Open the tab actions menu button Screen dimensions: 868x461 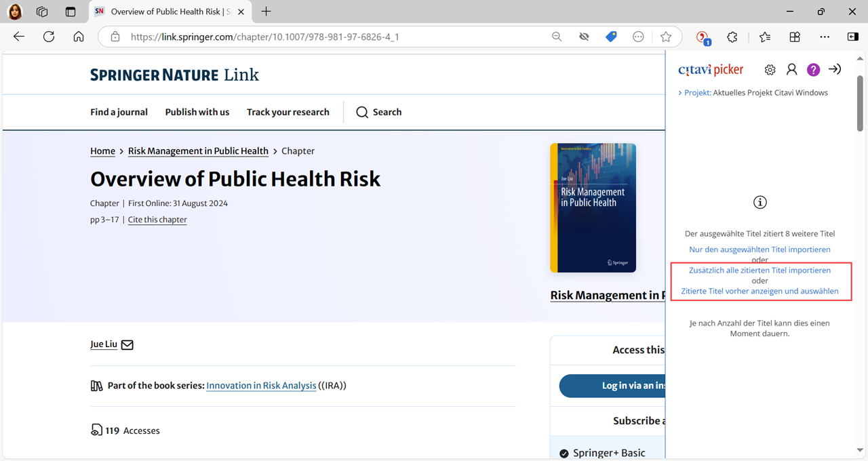[x=42, y=12]
